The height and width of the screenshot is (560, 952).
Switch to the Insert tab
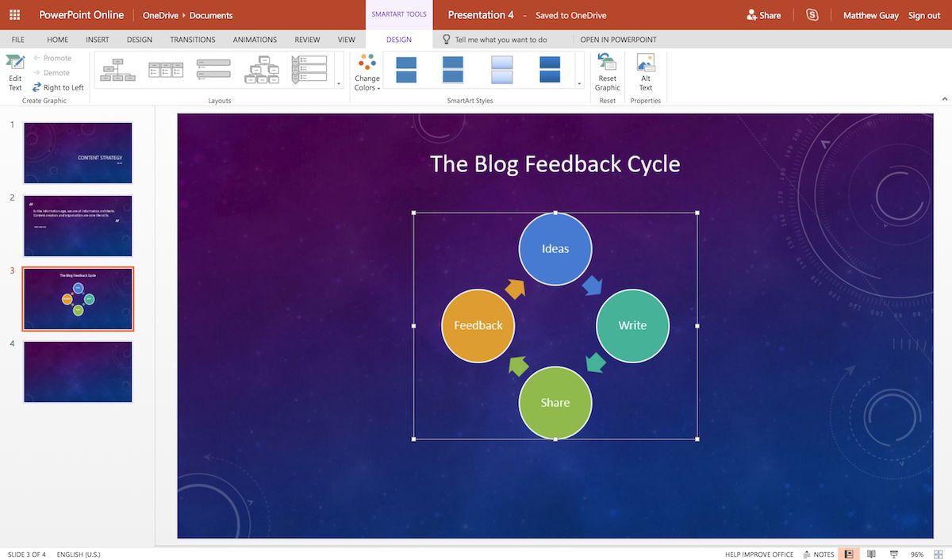98,40
